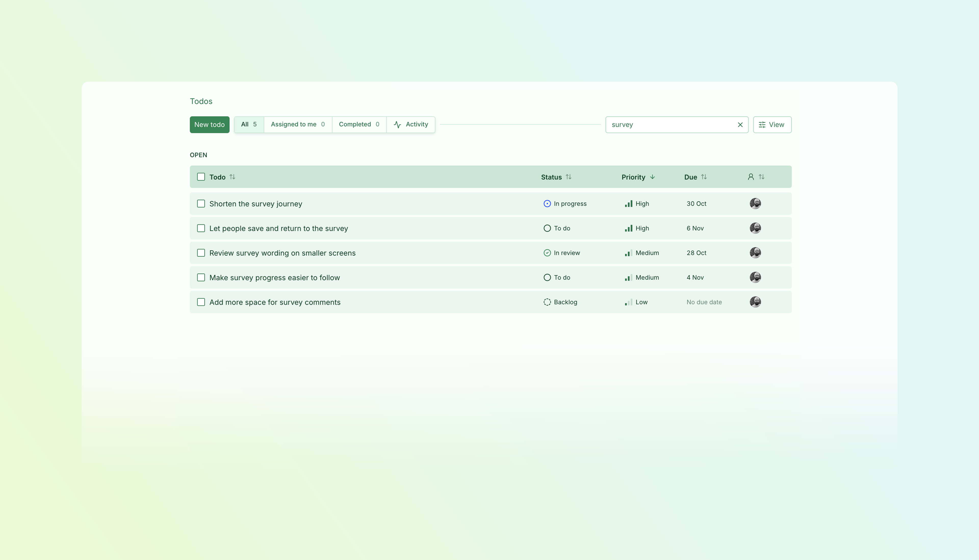
Task: Click High priority bars for Shorten the survey journey
Action: click(x=628, y=203)
